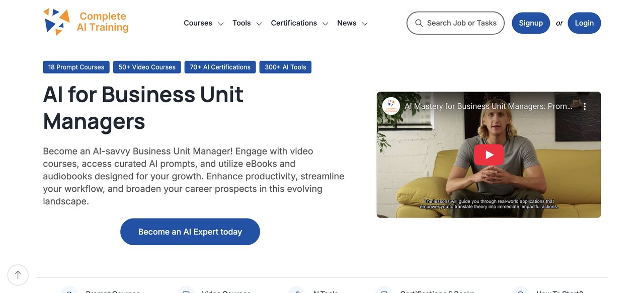This screenshot has width=644, height=293.
Task: Open the video's three-dot options menu
Action: (585, 106)
